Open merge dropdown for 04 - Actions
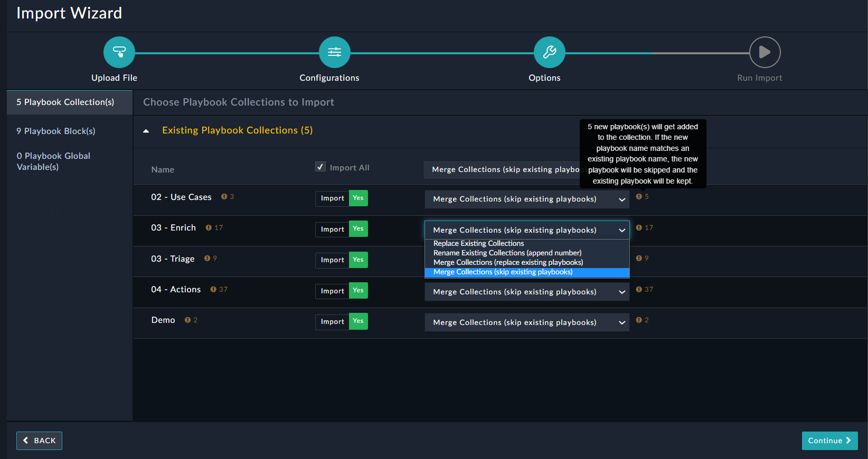 [527, 292]
